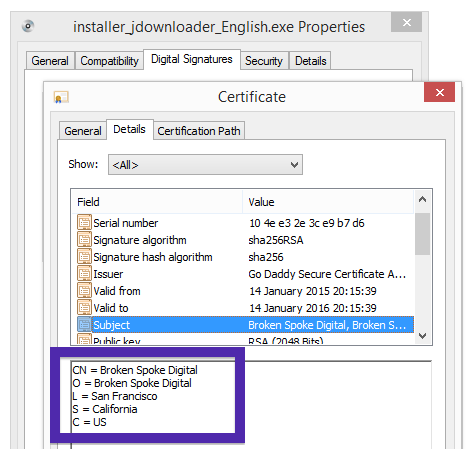Open the Compatibility tab in Properties

click(x=109, y=61)
